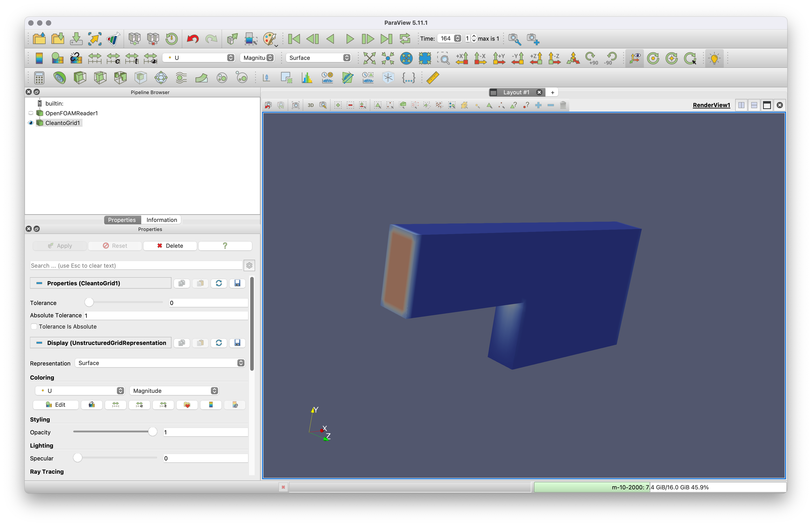812x526 pixels.
Task: Enable Tolerance Is Absolute checkbox
Action: coord(34,327)
